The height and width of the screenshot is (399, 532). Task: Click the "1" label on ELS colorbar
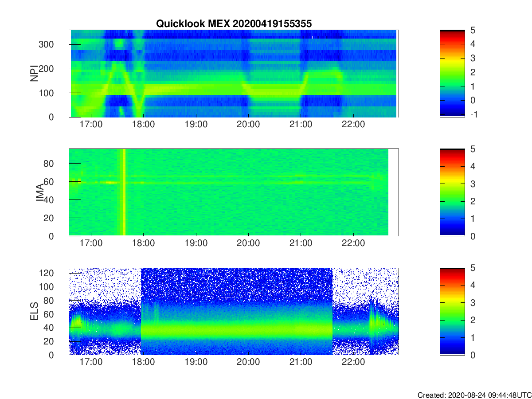472,337
